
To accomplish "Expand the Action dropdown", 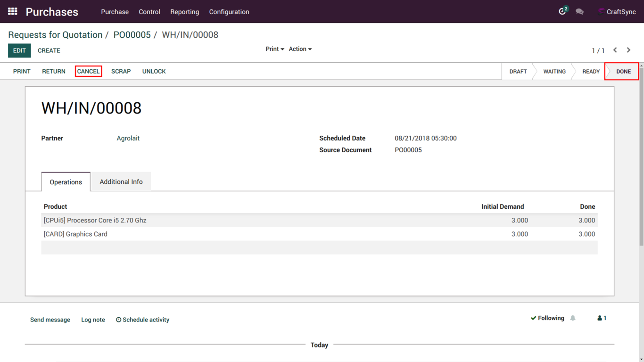I will pyautogui.click(x=300, y=49).
